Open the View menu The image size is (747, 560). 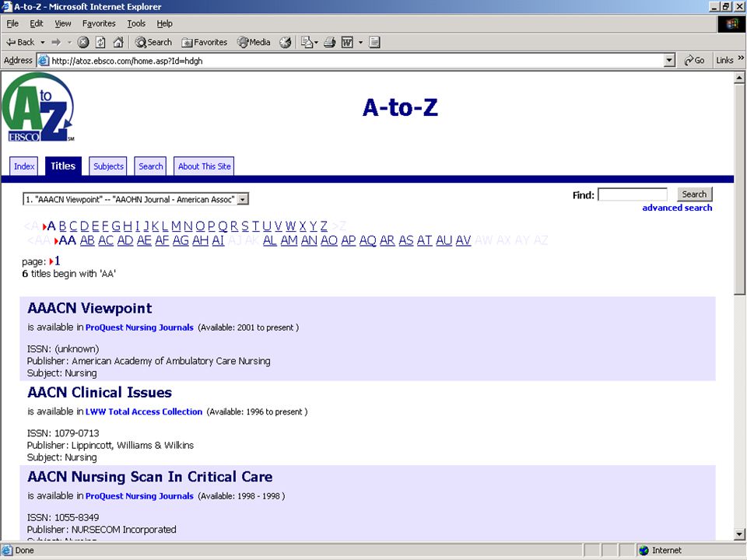[x=62, y=23]
